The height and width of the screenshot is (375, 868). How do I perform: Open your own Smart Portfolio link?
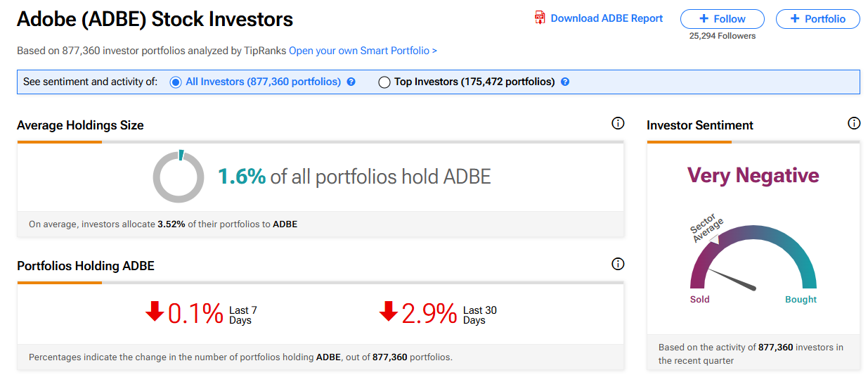pos(363,51)
